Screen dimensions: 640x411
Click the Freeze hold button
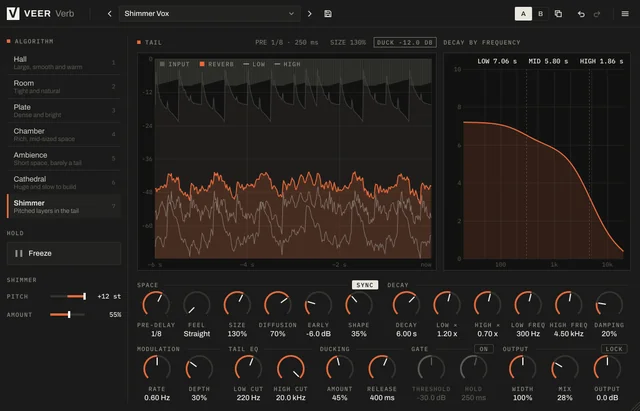(64, 253)
